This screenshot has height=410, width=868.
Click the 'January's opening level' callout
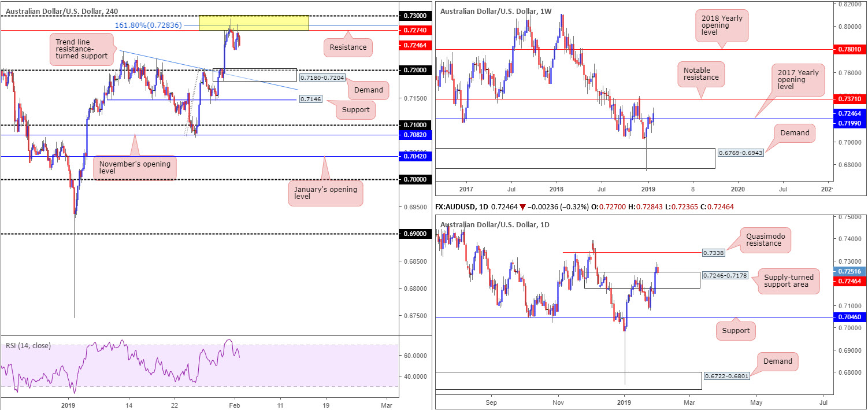tap(325, 193)
